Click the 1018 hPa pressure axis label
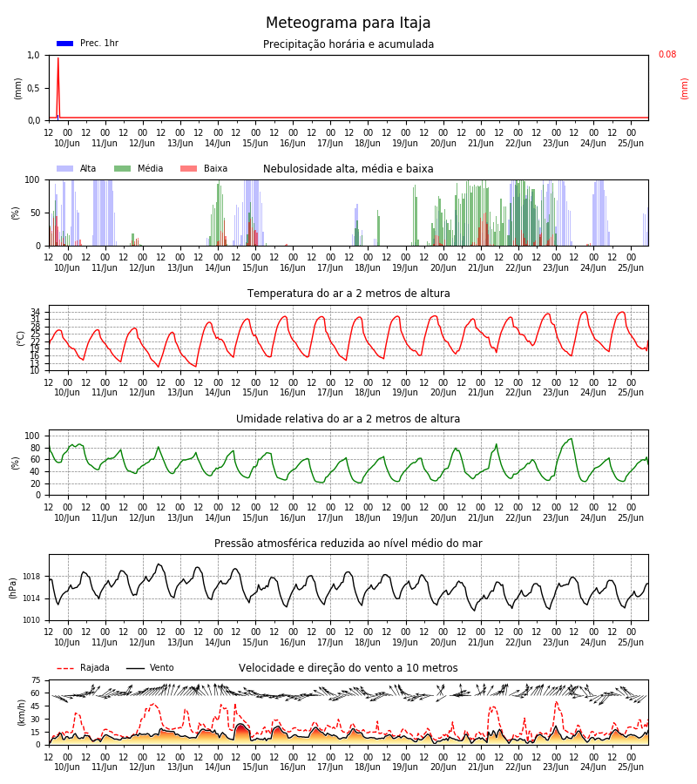 click(x=31, y=577)
